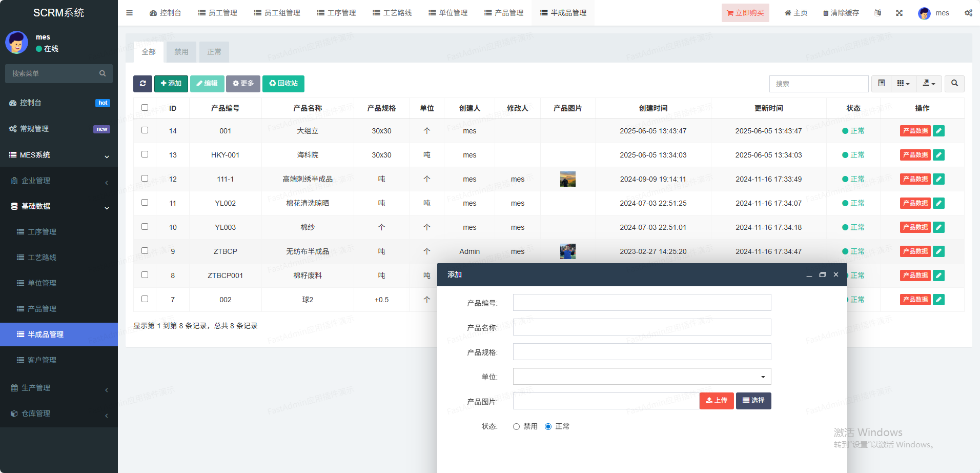The image size is (980, 473).
Task: Click the red 上传 upload button
Action: point(716,401)
